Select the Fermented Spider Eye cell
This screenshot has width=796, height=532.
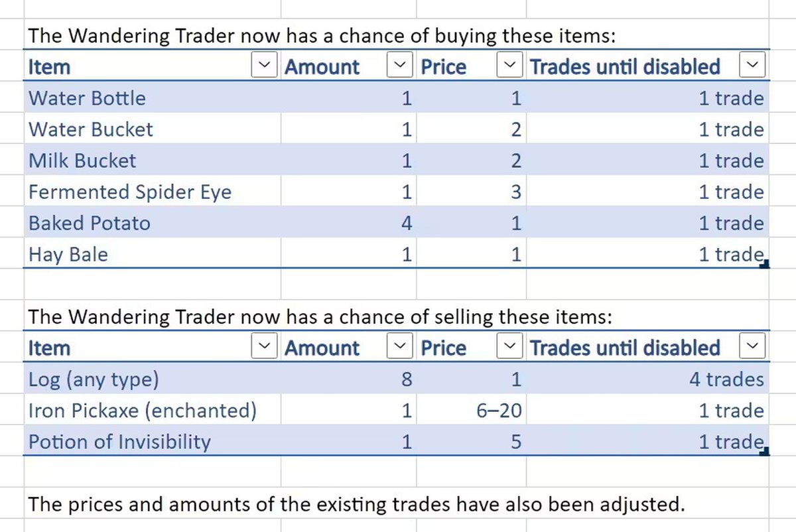[130, 192]
